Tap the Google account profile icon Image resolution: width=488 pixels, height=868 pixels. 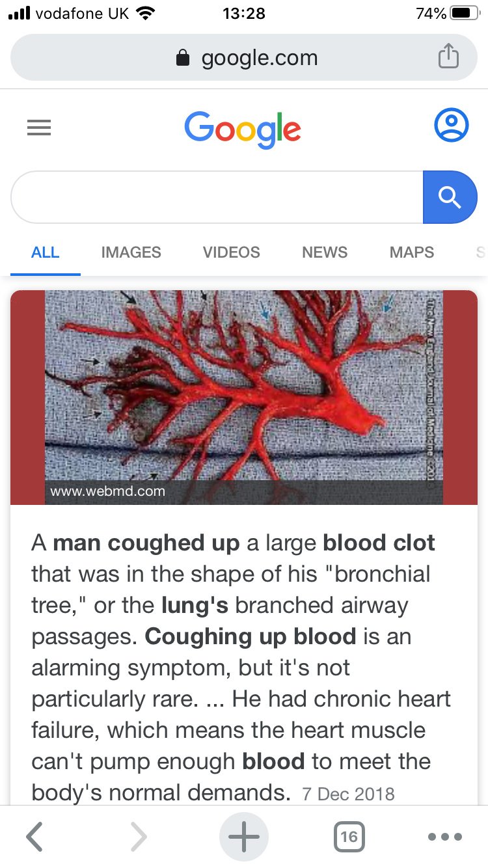451,126
